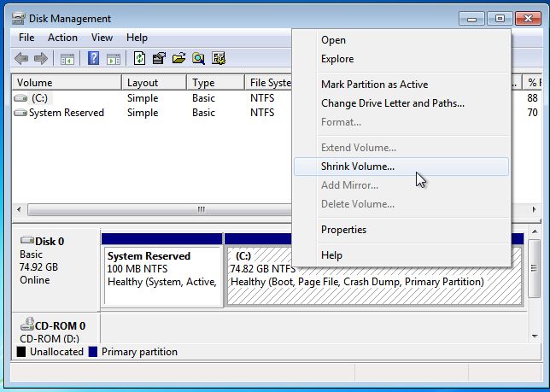Screen dimensions: 550x392
Task: Choose Open from the context menu
Action: (x=401, y=40)
